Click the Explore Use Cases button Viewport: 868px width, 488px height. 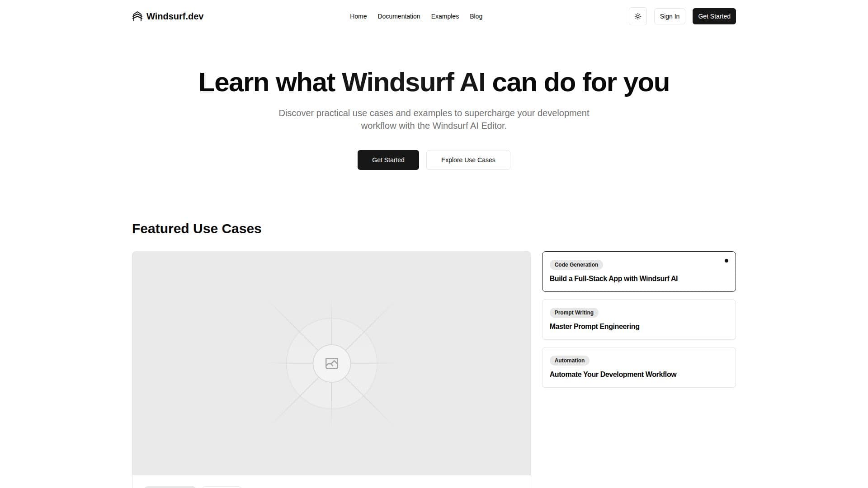[x=468, y=160]
